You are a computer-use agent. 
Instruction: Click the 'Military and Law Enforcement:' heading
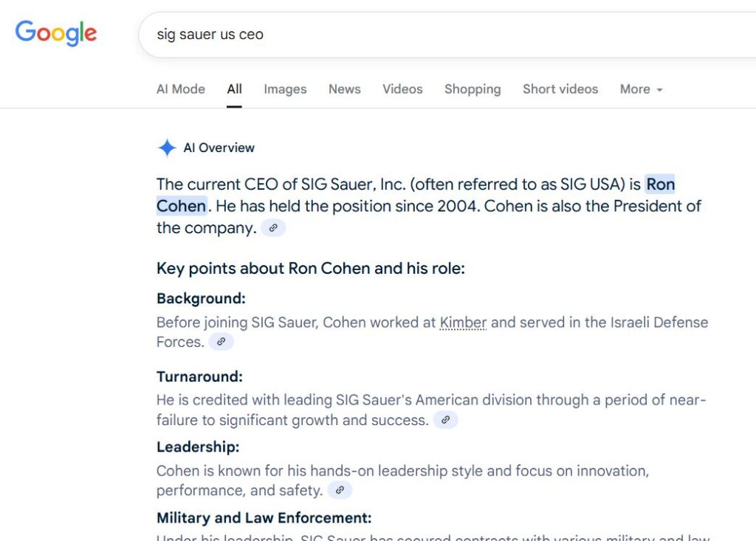click(264, 517)
